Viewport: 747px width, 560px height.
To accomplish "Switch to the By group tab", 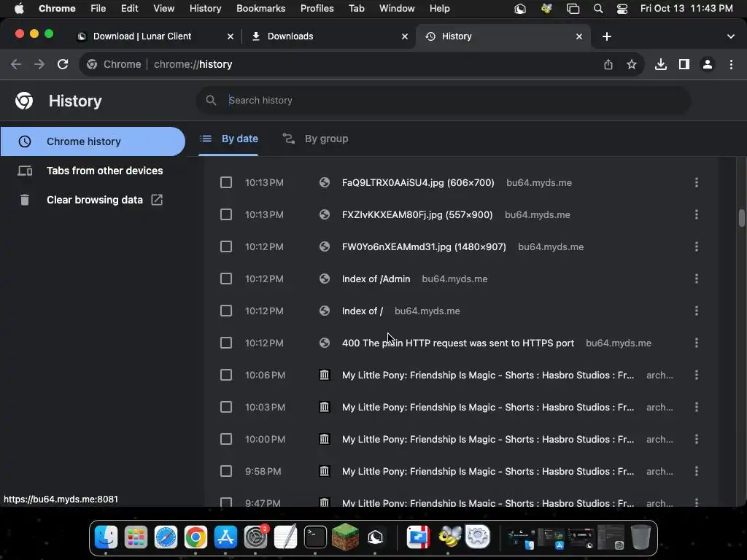I will 315,139.
